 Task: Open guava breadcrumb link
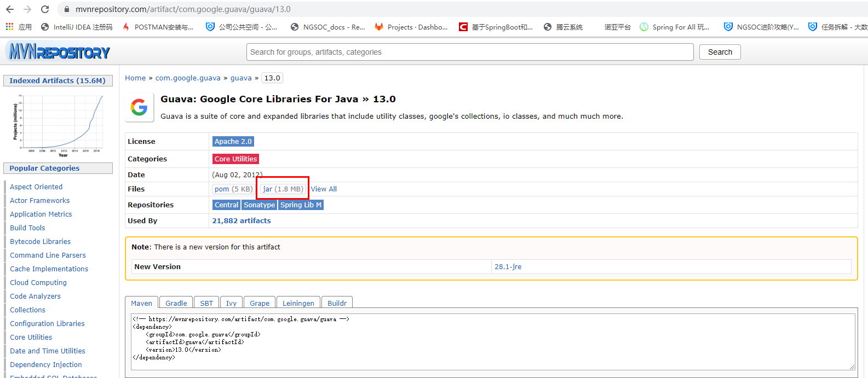pyautogui.click(x=241, y=78)
